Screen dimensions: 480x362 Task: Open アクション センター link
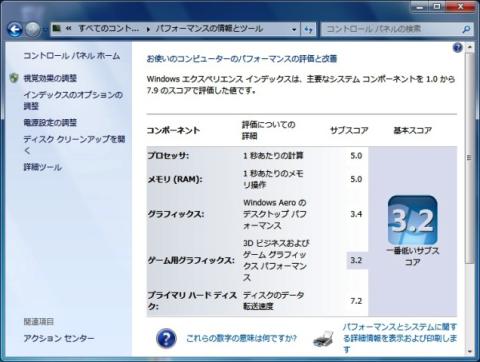coord(59,338)
